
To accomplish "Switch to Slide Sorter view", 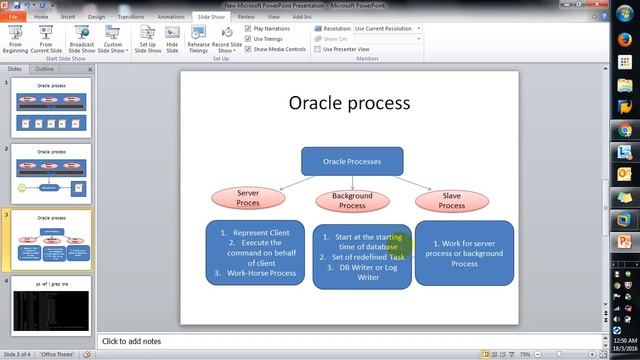I will [x=494, y=354].
